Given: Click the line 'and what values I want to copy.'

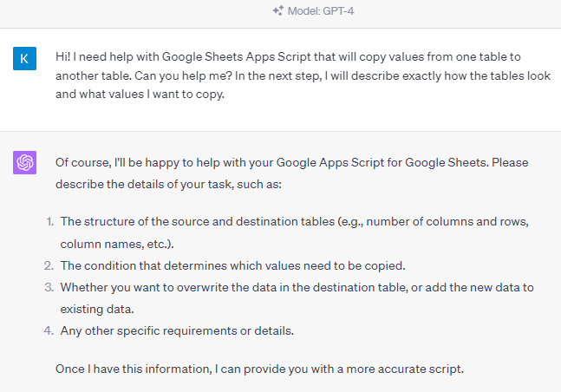Looking at the screenshot, I should tap(140, 95).
